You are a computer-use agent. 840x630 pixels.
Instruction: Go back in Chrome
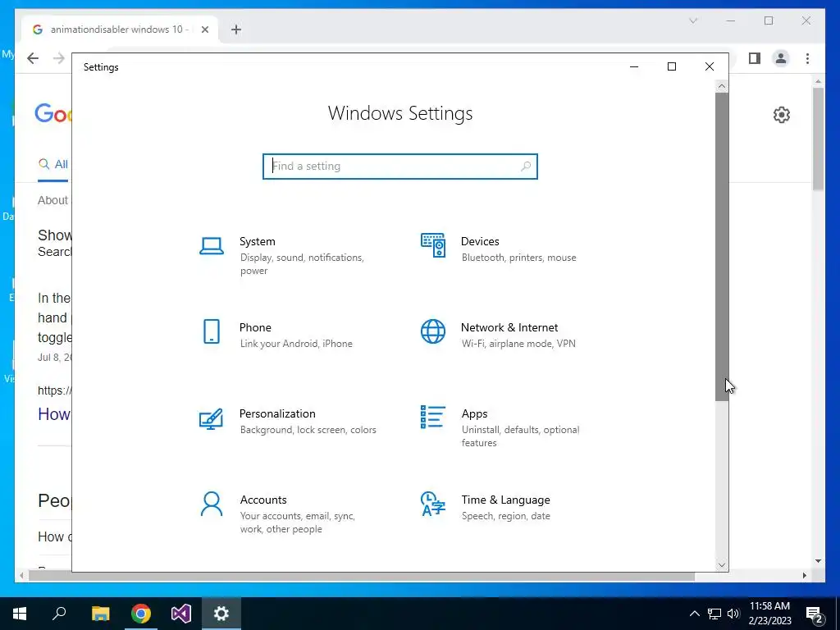coord(33,58)
